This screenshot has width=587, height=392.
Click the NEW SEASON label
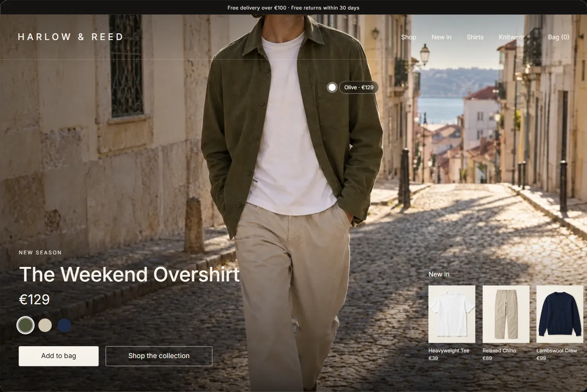click(40, 252)
